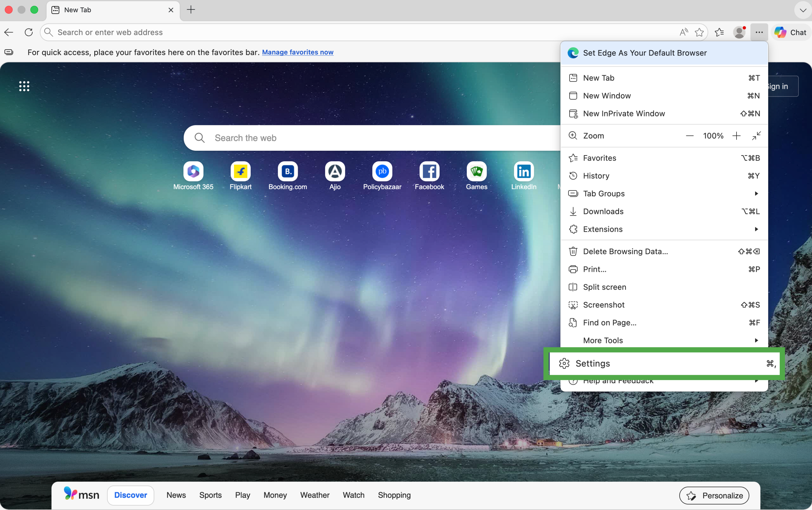The height and width of the screenshot is (510, 812).
Task: Switch to the Money tab
Action: pos(275,495)
